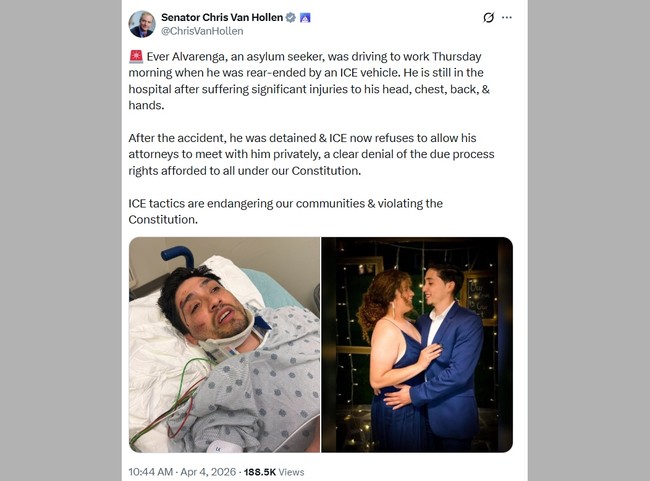Click the final word "Constitution." of post

click(164, 219)
